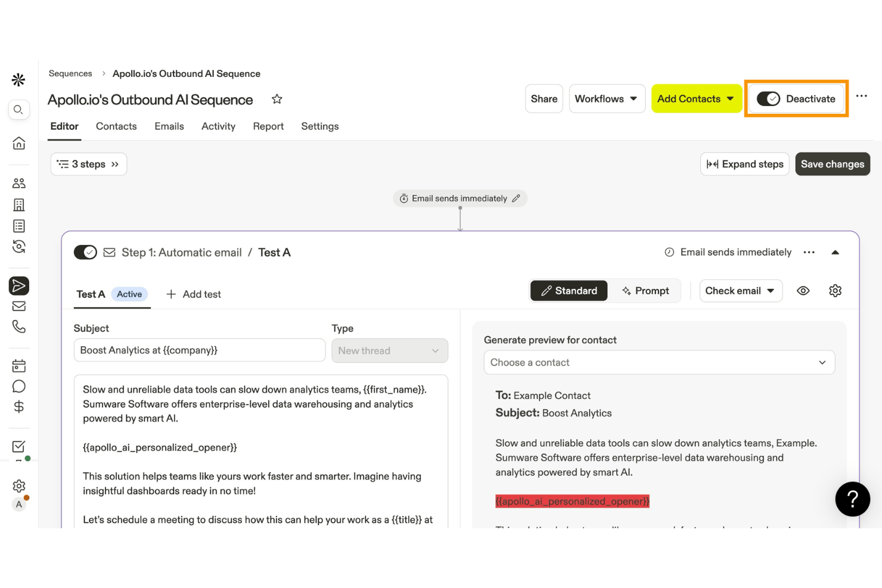Open the Check email dropdown
Image resolution: width=882 pixels, height=588 pixels.
click(741, 291)
